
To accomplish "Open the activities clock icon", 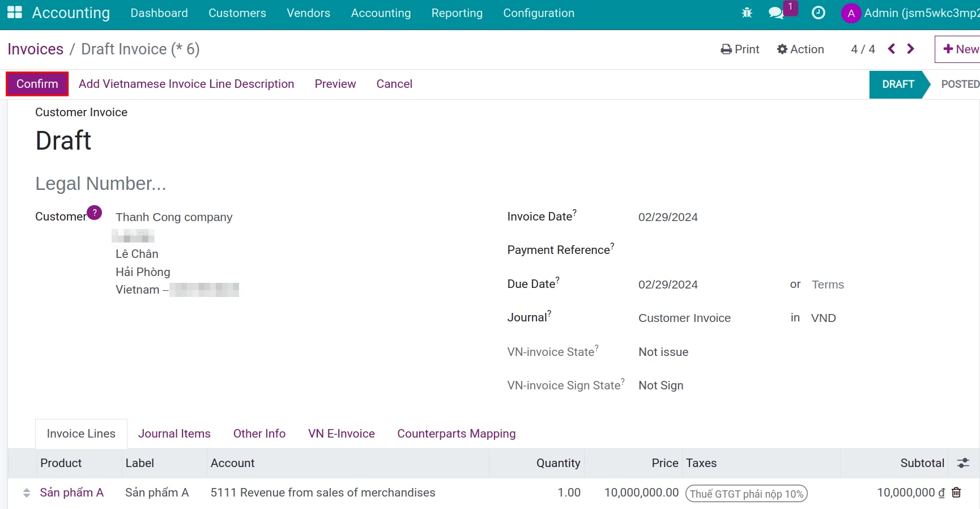I will pyautogui.click(x=818, y=12).
